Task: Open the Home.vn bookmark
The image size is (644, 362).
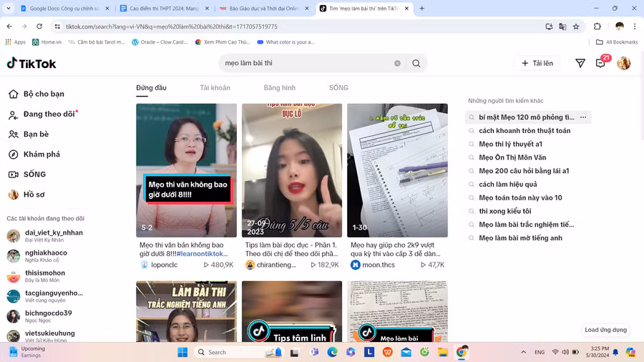Action: coord(47,42)
